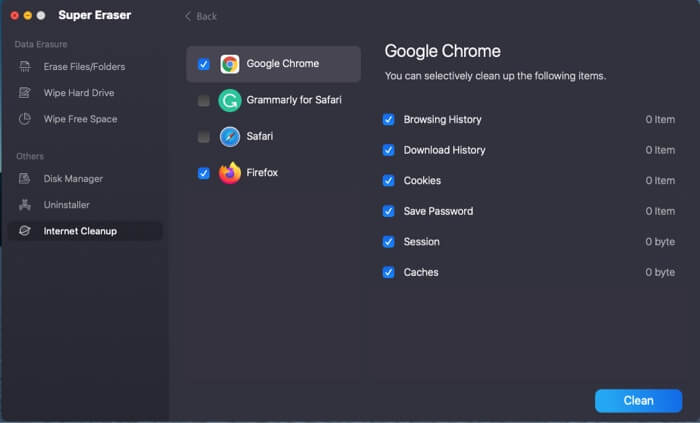Click the Save Password '0 Item' count
Image resolution: width=700 pixels, height=423 pixels.
coord(660,211)
